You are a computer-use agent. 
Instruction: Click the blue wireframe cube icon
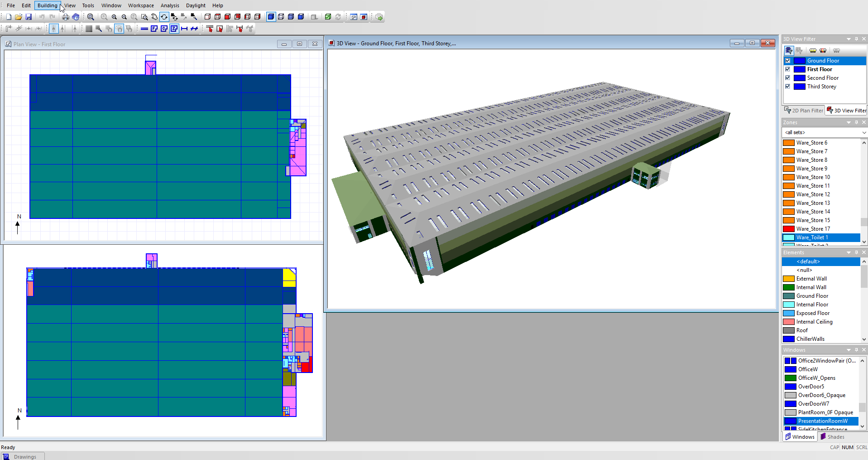point(281,17)
